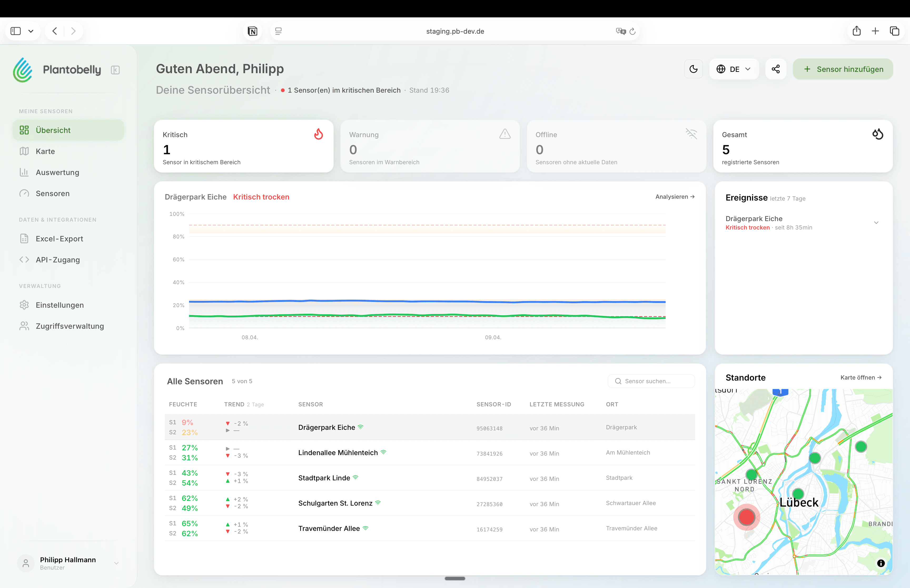Click the Zugriffsverwaltung users icon
910x588 pixels.
pyautogui.click(x=24, y=326)
